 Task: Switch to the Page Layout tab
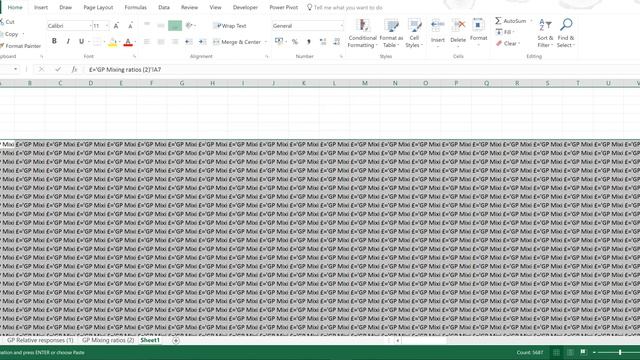[98, 7]
